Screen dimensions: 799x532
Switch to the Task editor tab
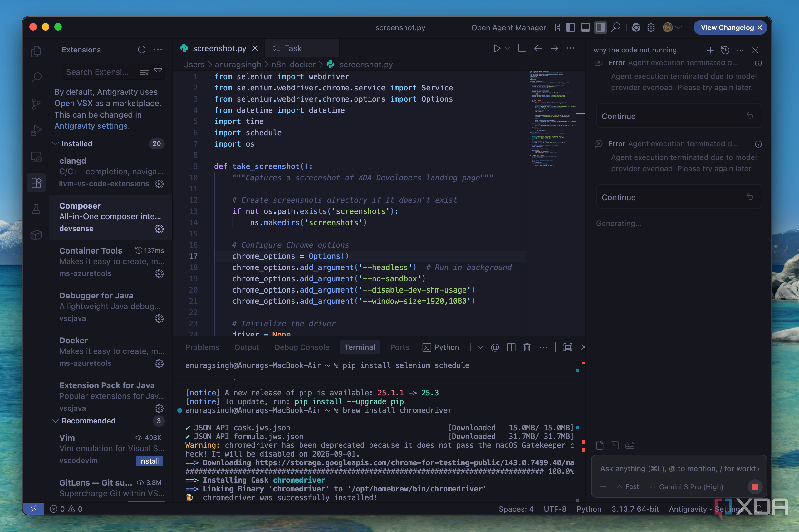(292, 48)
